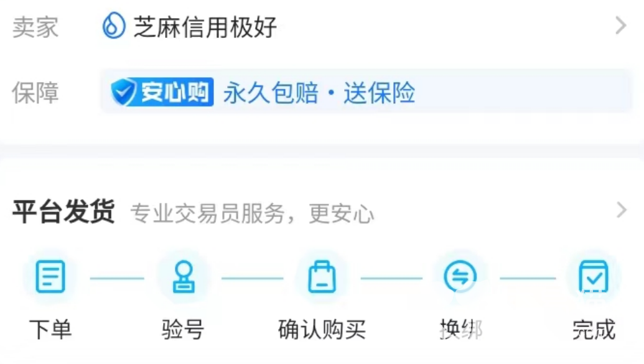Open the 永久包赔·送保险 guarantee banner
The height and width of the screenshot is (364, 644).
[365, 91]
